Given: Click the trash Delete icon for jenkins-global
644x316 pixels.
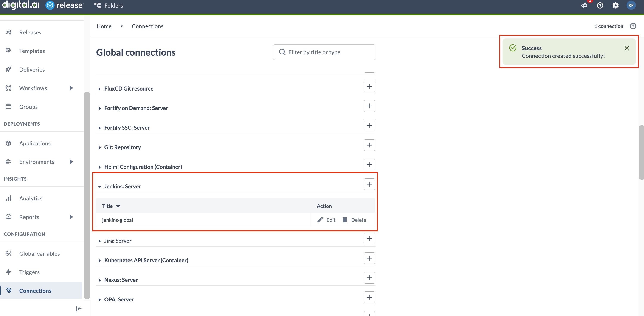Looking at the screenshot, I should click(x=345, y=220).
